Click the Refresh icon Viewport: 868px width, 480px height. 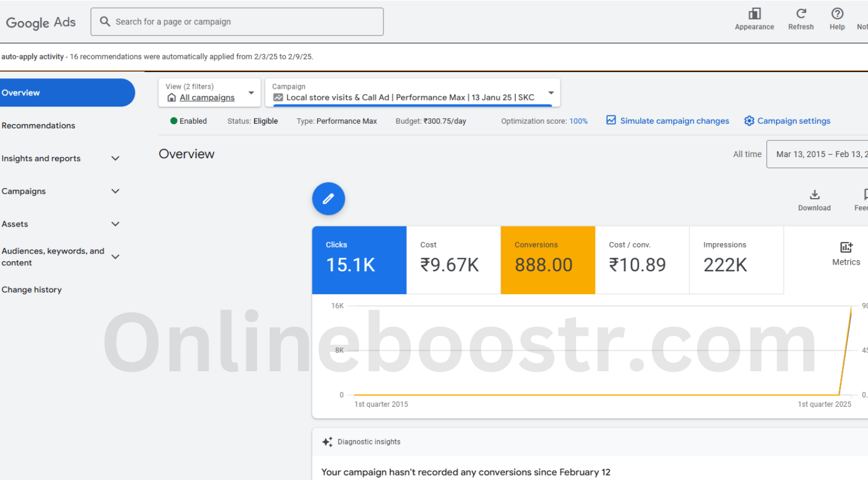point(801,14)
